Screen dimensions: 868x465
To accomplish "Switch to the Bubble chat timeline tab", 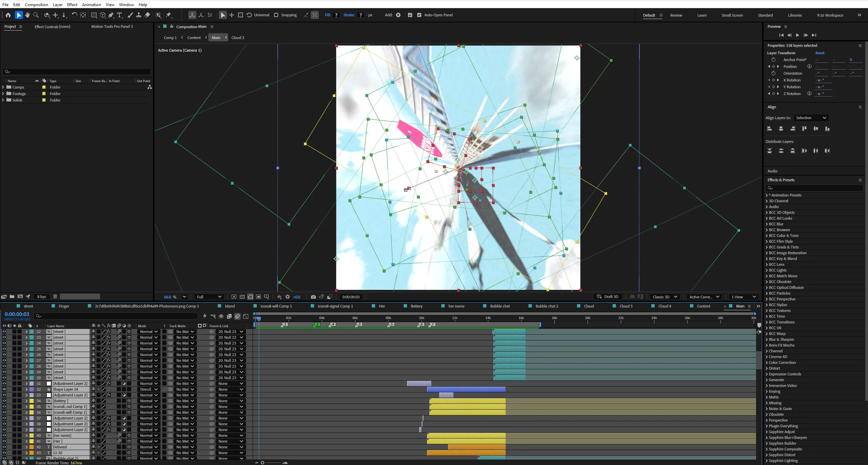I will [x=499, y=306].
